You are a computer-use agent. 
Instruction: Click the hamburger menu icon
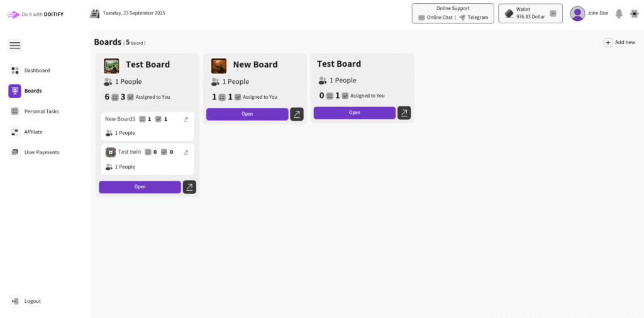pyautogui.click(x=15, y=45)
